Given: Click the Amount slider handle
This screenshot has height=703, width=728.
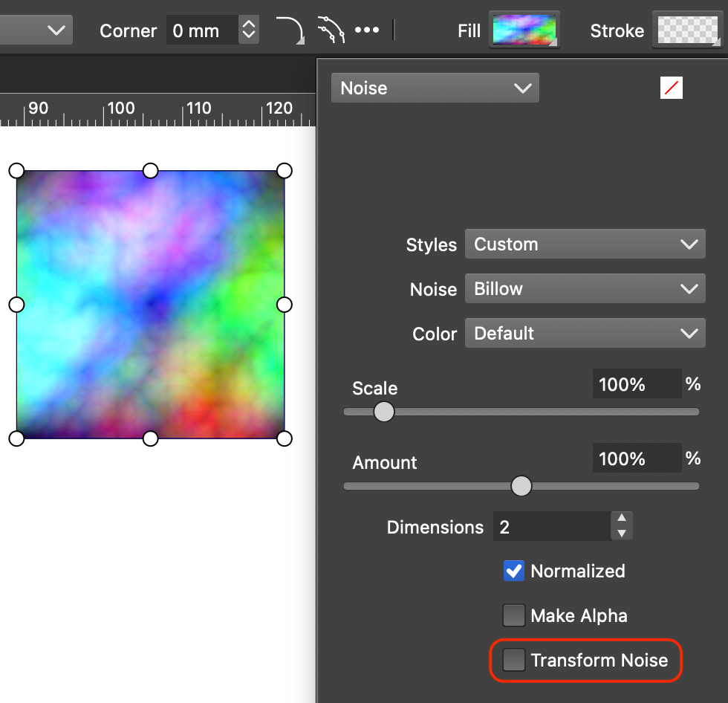Looking at the screenshot, I should click(521, 486).
